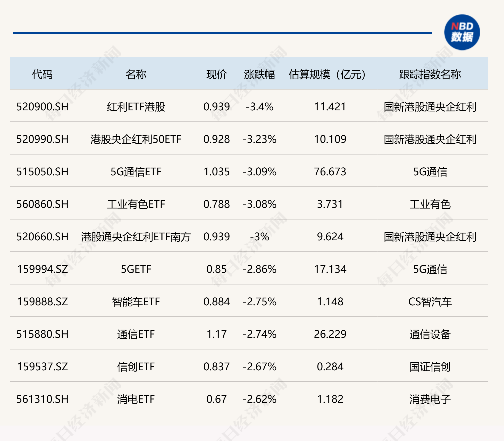
Task: Click code 560860.SH
Action: tap(43, 204)
